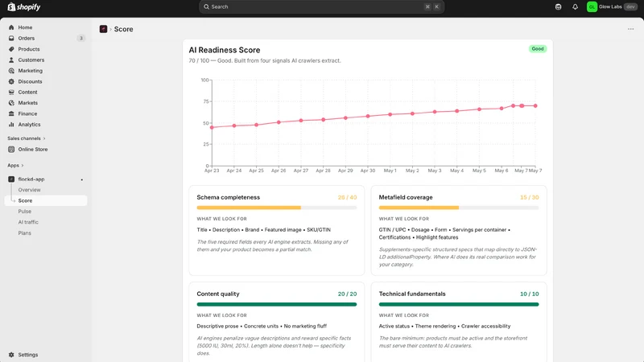644x362 pixels.
Task: Click the Discounts badge icon
Action: [11, 81]
